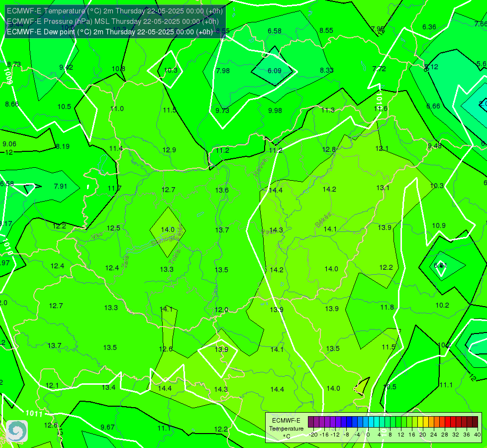487x448 pixels.
Task: Click the Tolna county label
Action: [x=175, y=257]
